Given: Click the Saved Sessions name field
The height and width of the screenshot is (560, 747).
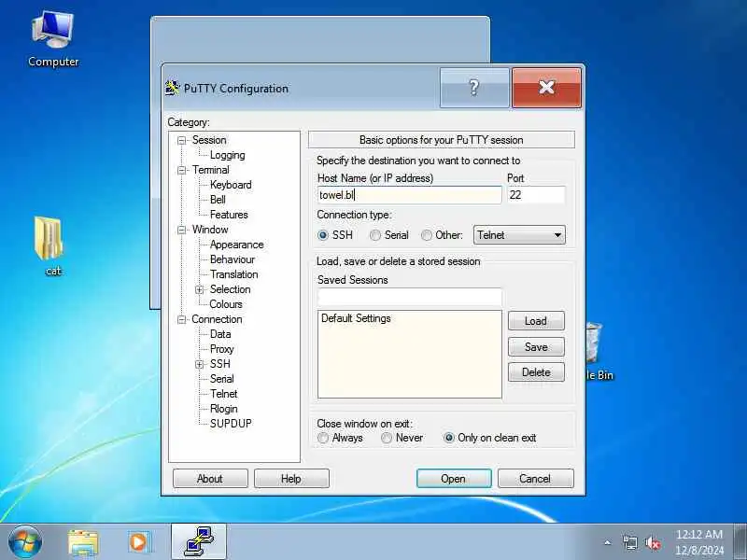Looking at the screenshot, I should (x=409, y=297).
